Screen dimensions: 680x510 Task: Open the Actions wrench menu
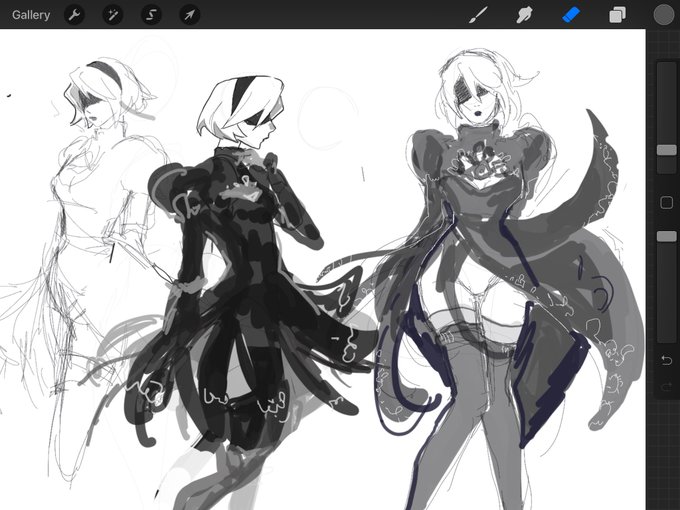pos(74,15)
